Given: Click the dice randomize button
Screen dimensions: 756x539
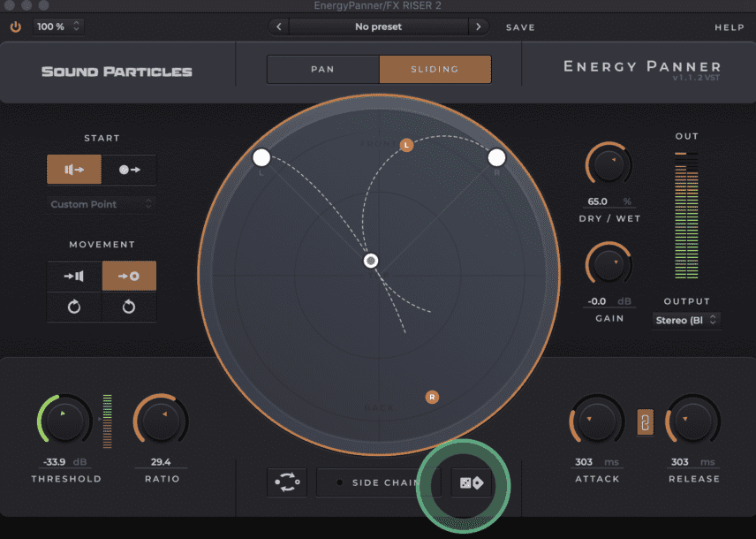Looking at the screenshot, I should coord(471,482).
